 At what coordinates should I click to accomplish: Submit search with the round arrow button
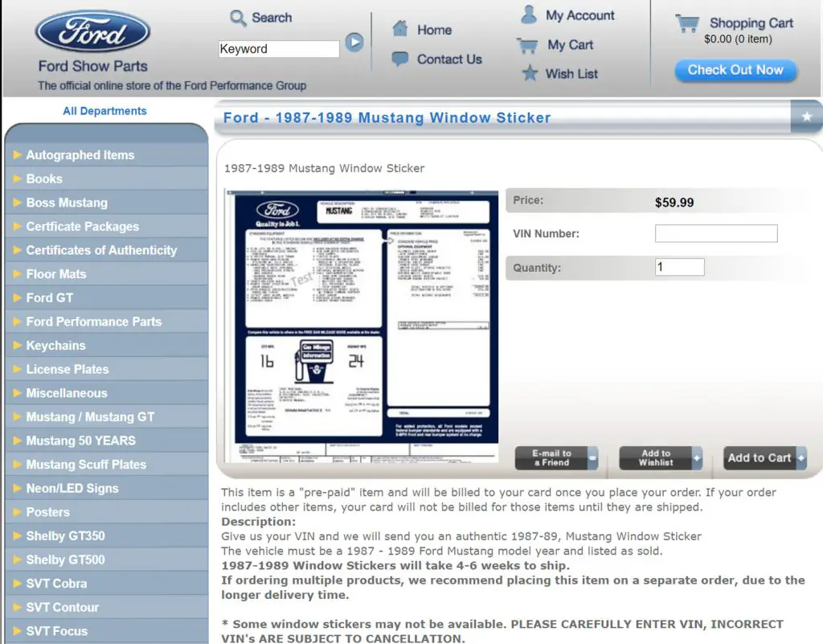[354, 42]
